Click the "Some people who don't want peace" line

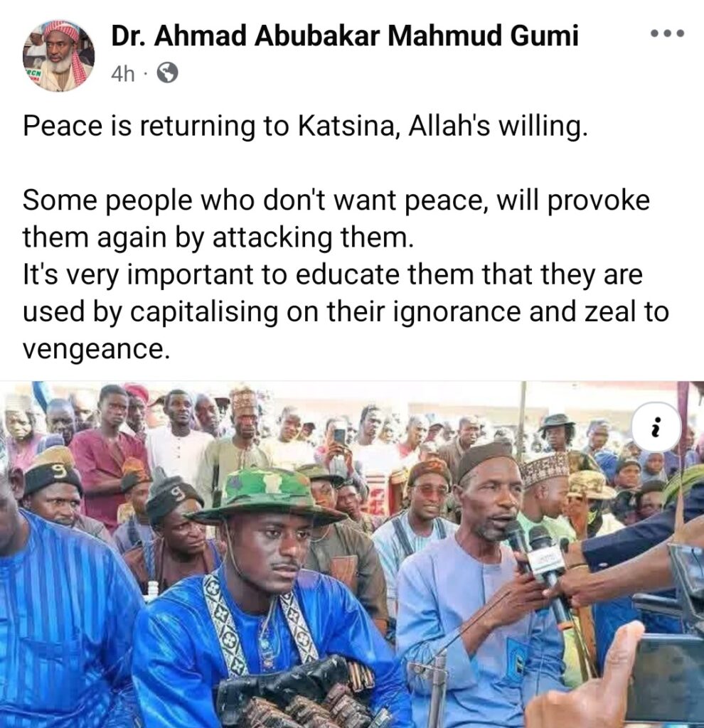336,200
